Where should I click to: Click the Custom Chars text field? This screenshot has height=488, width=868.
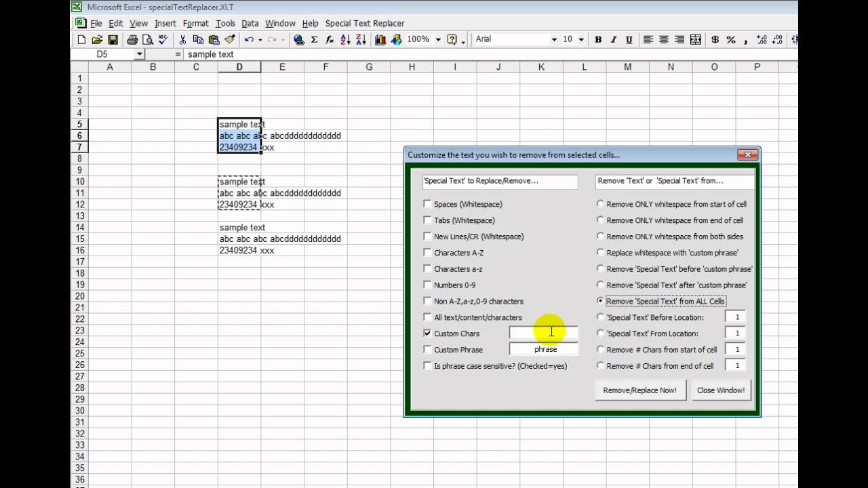pos(544,333)
